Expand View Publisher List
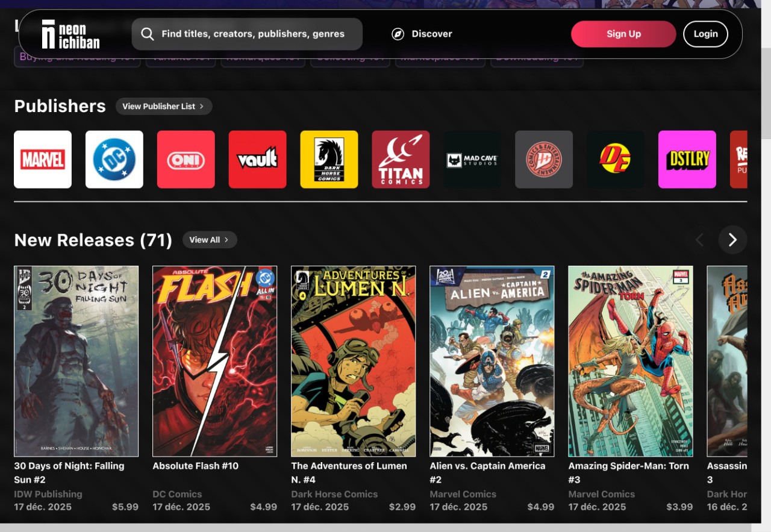 163,106
